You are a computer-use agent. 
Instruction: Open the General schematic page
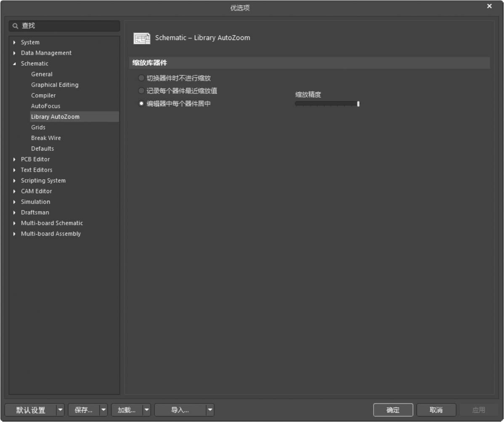(x=42, y=74)
